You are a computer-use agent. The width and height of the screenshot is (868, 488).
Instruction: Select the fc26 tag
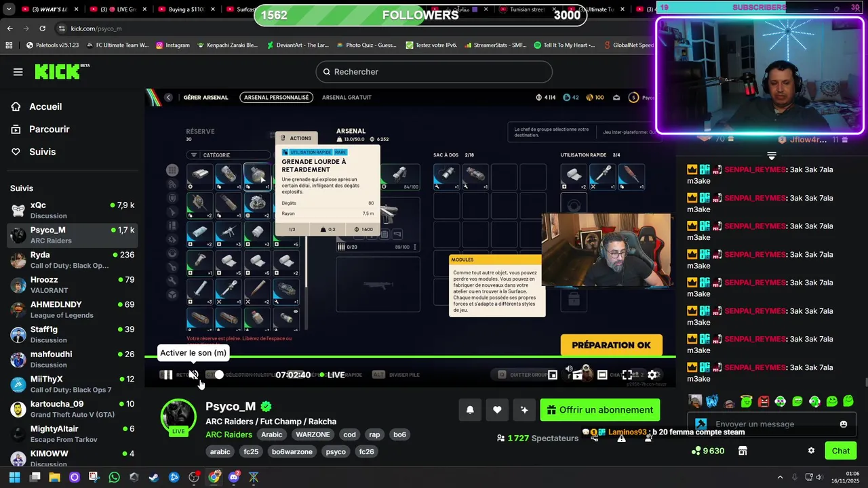tap(366, 451)
